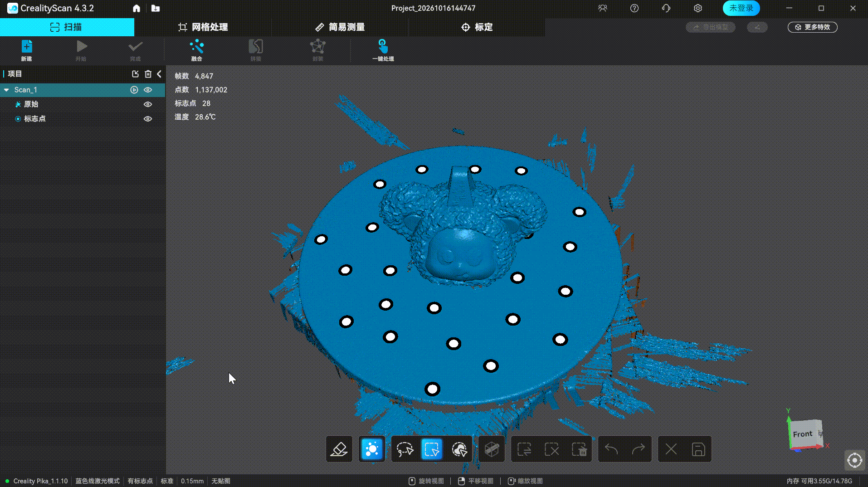Click the 一键处理 one-click process icon
Viewport: 868px width, 487px height.
(383, 46)
